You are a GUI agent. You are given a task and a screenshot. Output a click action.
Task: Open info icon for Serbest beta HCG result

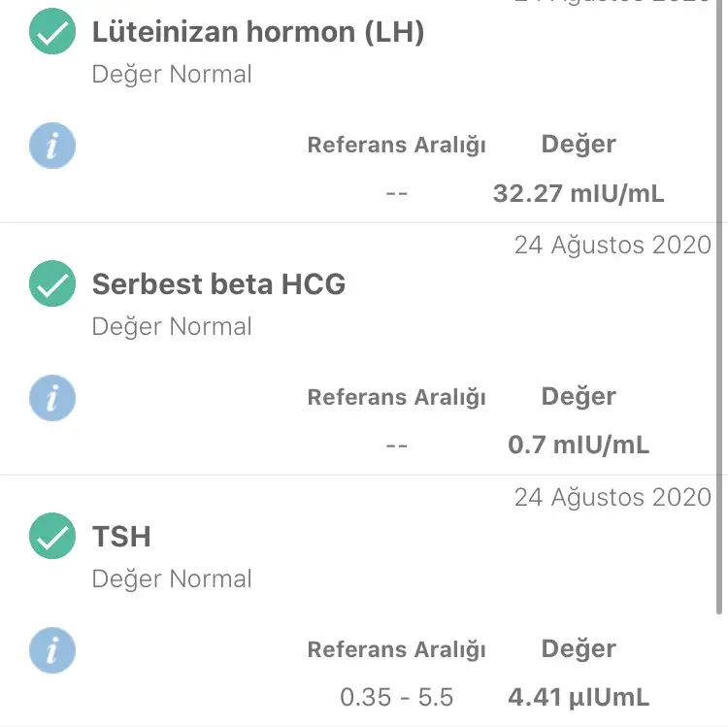[52, 398]
